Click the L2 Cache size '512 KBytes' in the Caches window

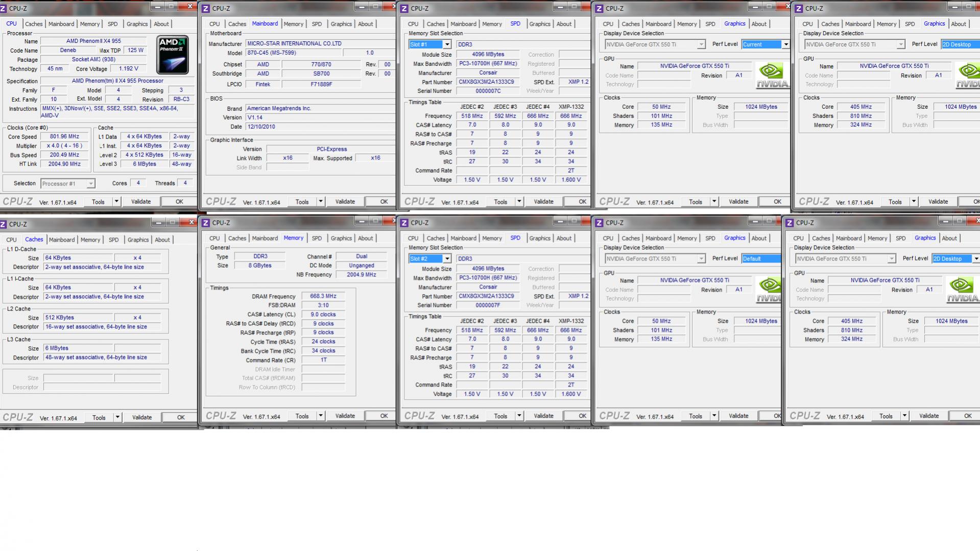(78, 318)
